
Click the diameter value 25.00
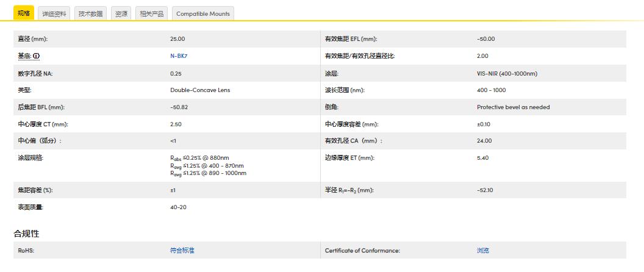click(x=177, y=39)
